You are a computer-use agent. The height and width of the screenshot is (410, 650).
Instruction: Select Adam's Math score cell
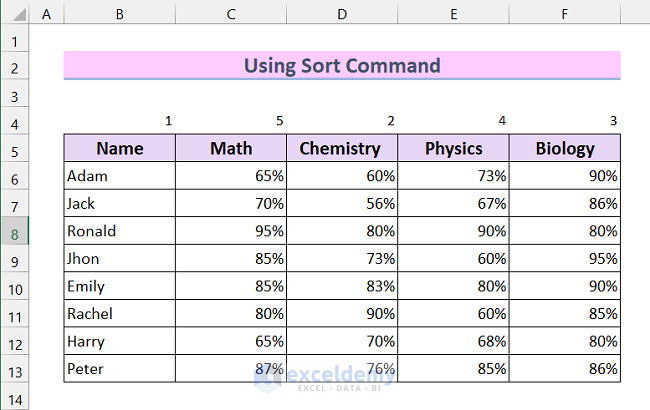click(x=231, y=176)
